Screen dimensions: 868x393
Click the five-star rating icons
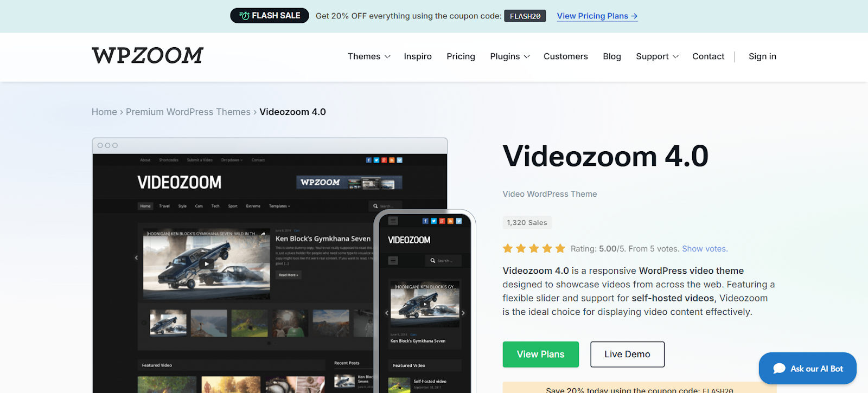(533, 249)
